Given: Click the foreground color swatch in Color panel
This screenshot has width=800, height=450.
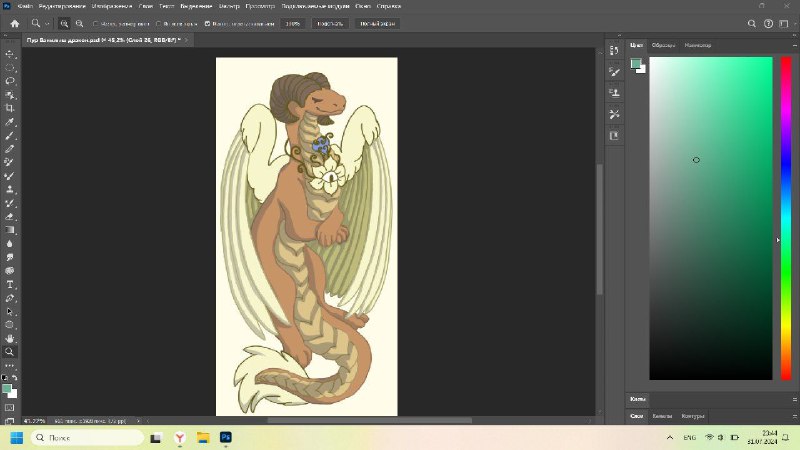Looking at the screenshot, I should tap(636, 64).
